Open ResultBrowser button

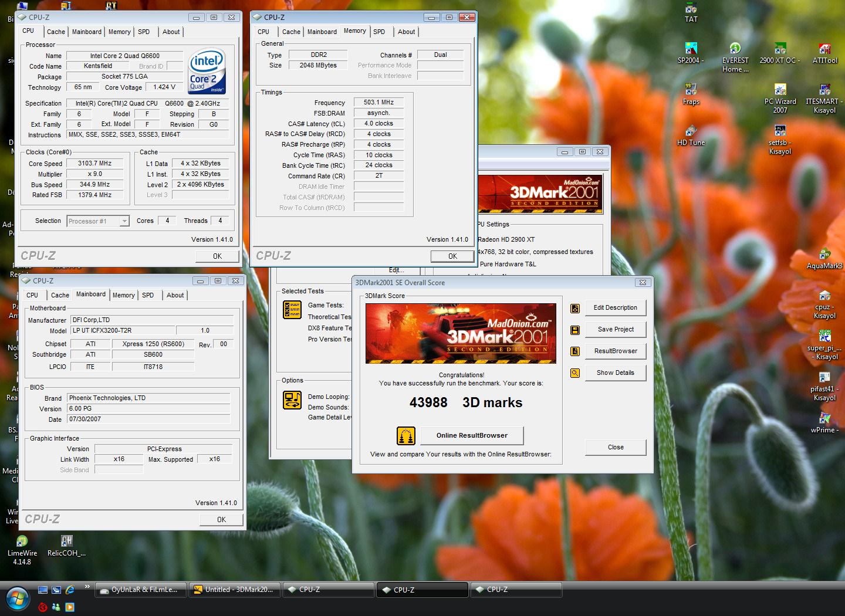pos(615,351)
